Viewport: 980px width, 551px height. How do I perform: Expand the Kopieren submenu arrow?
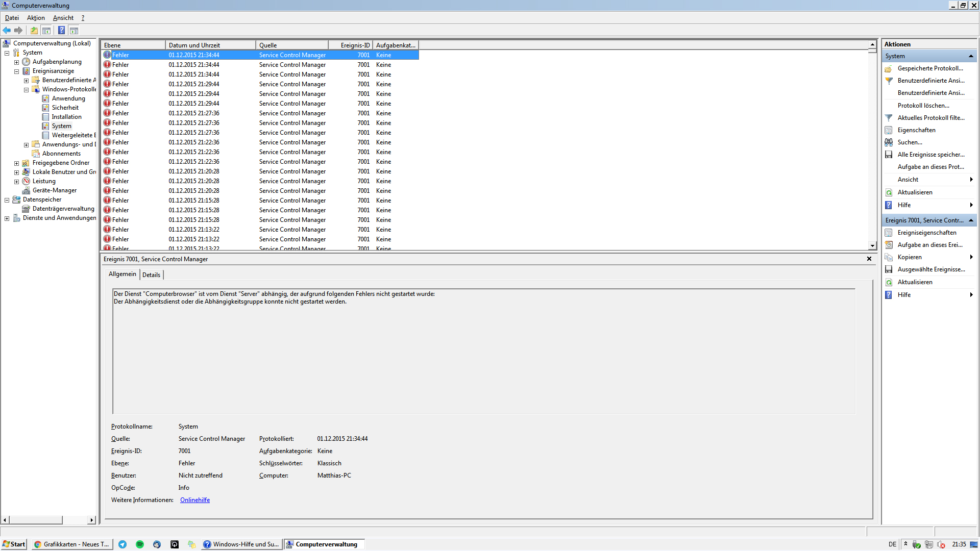(971, 257)
